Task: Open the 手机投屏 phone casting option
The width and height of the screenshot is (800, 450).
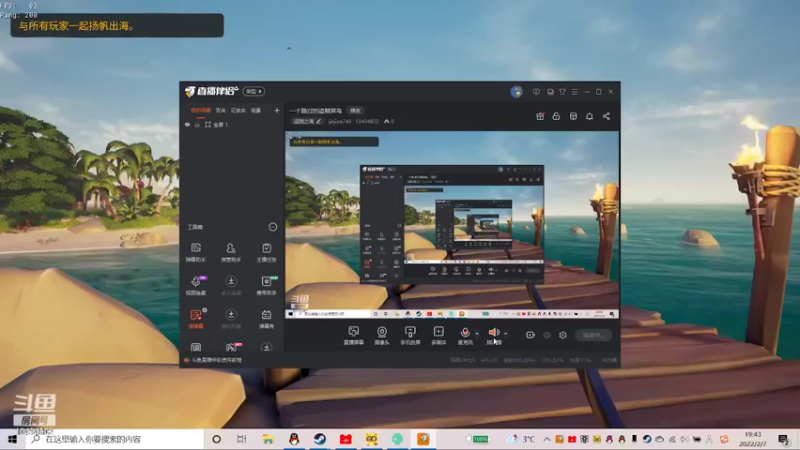Action: [410, 335]
